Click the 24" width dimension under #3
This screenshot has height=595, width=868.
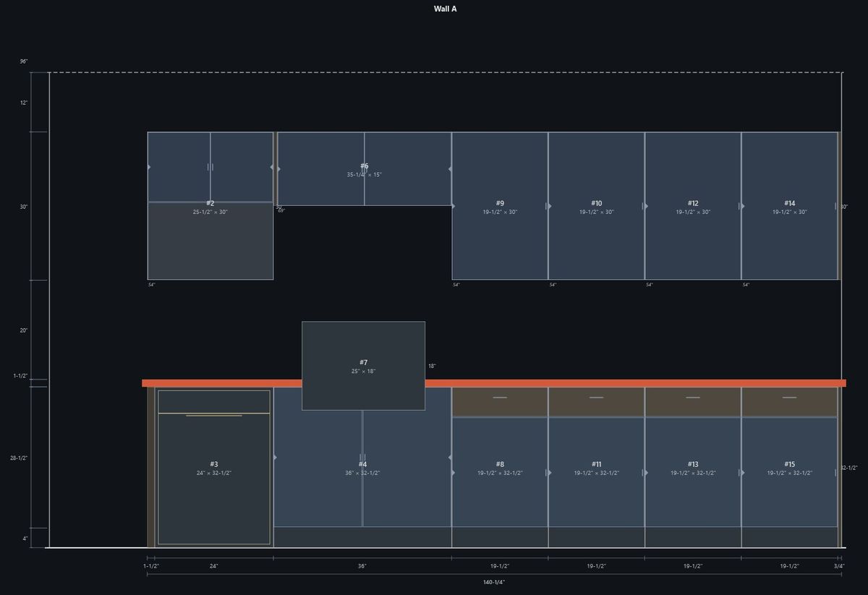click(214, 566)
